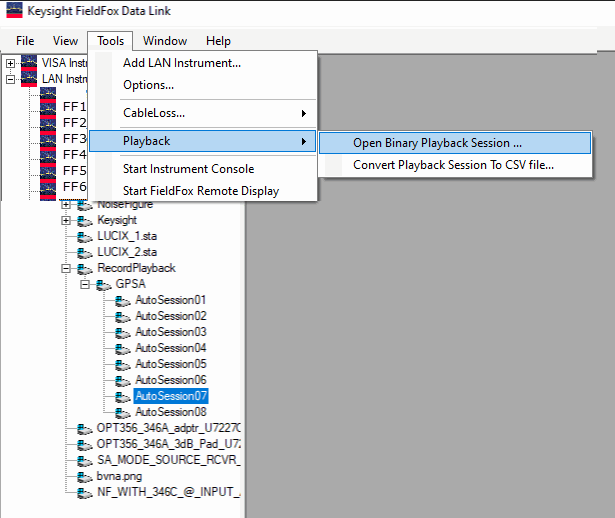Expand the NoiseFigure folder
This screenshot has width=615, height=518.
click(66, 204)
